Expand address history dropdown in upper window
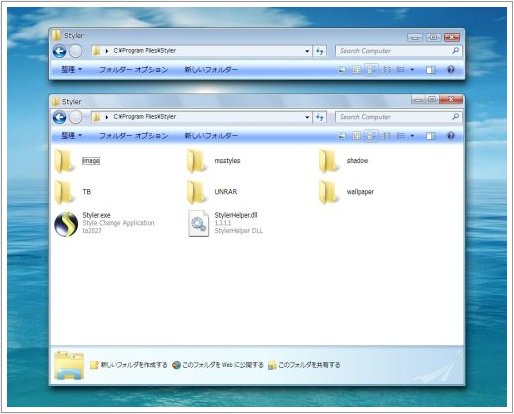 point(307,51)
